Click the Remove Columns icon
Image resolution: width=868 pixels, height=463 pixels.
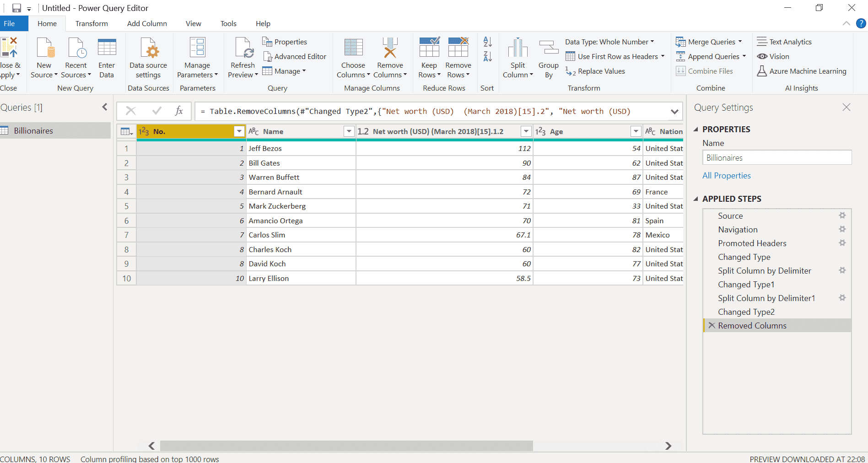tap(390, 48)
